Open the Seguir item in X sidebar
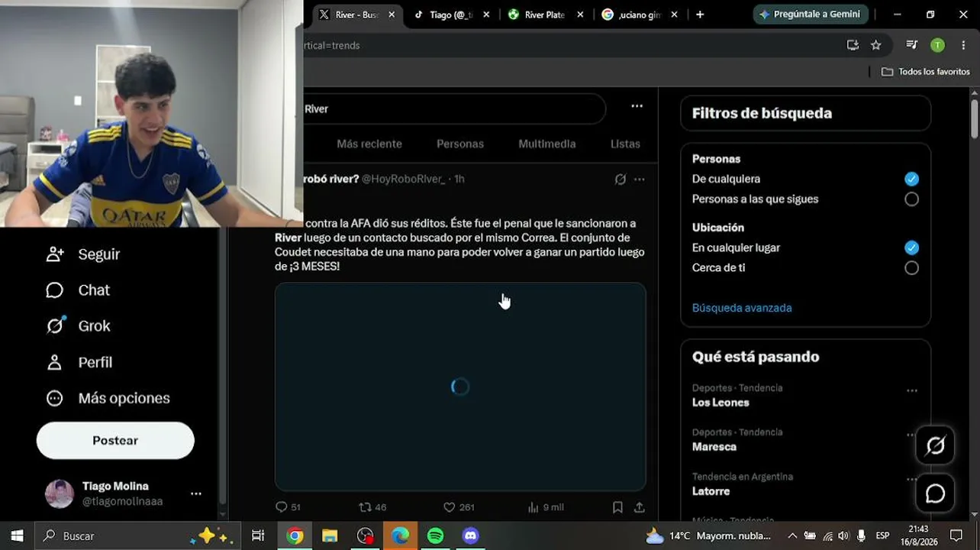Screen dimensions: 980x550 83,254
